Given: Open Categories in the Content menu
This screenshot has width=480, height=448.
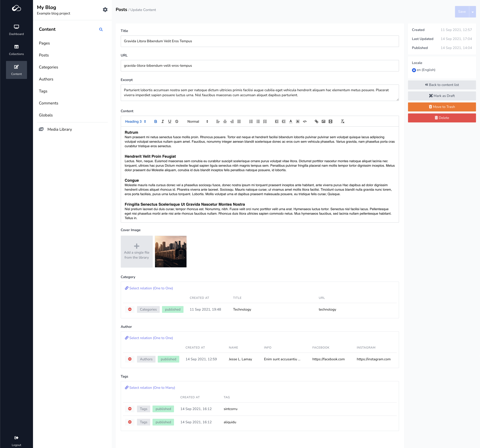Looking at the screenshot, I should coord(48,67).
